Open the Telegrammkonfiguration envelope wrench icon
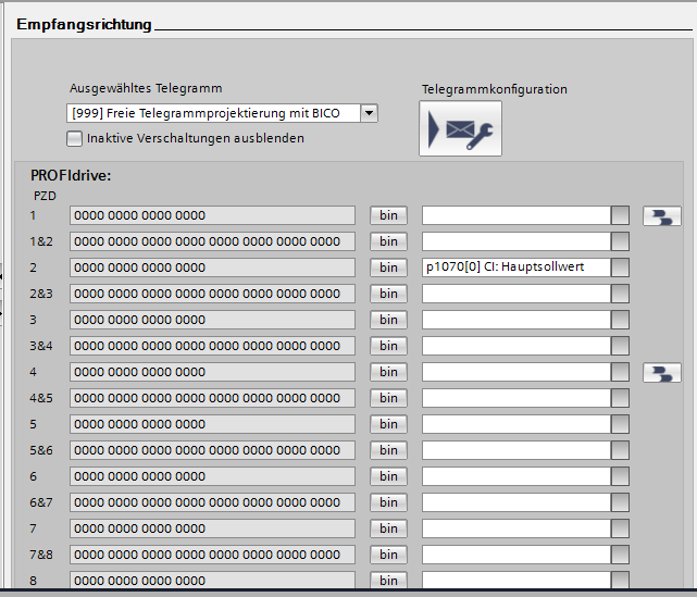The height and width of the screenshot is (597, 697). click(x=460, y=129)
